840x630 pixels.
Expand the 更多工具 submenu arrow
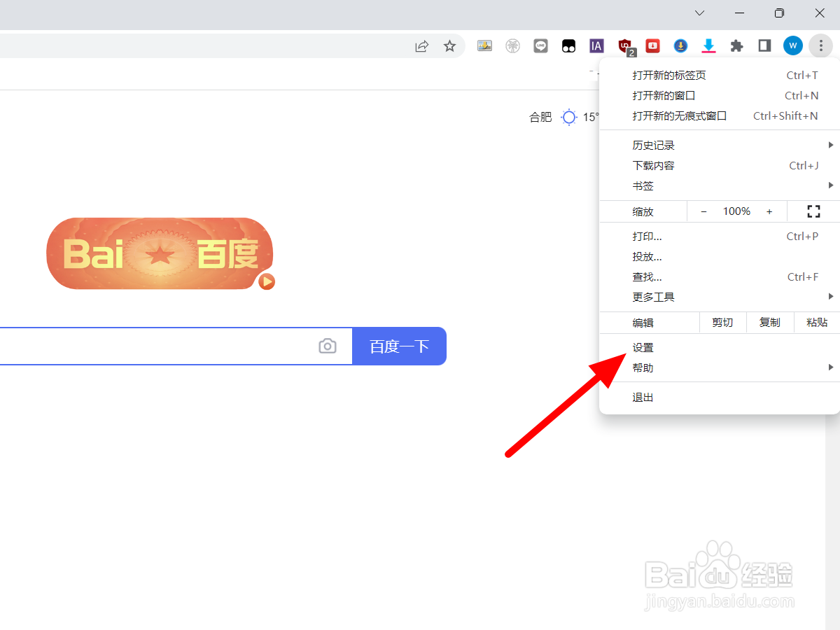[830, 297]
